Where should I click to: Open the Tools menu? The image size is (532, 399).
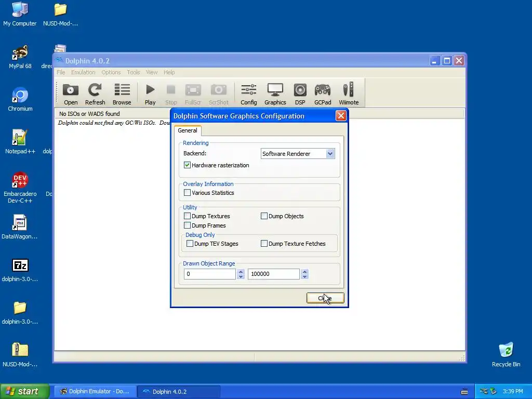[134, 72]
